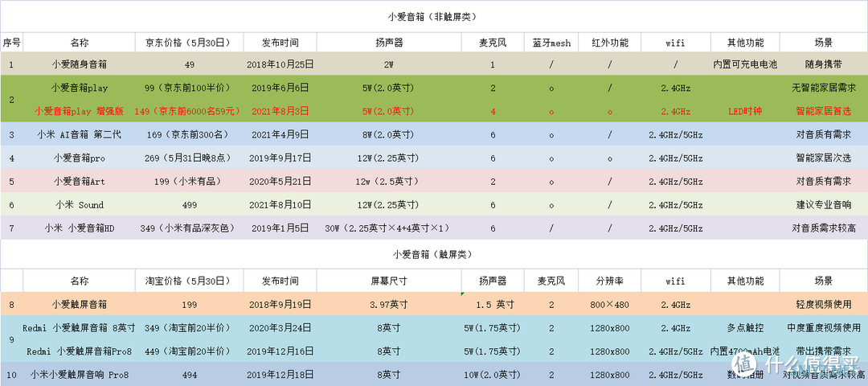868x386 pixels.
Task: Click the speaker value '8W(2.0英寸)'
Action: [389, 134]
